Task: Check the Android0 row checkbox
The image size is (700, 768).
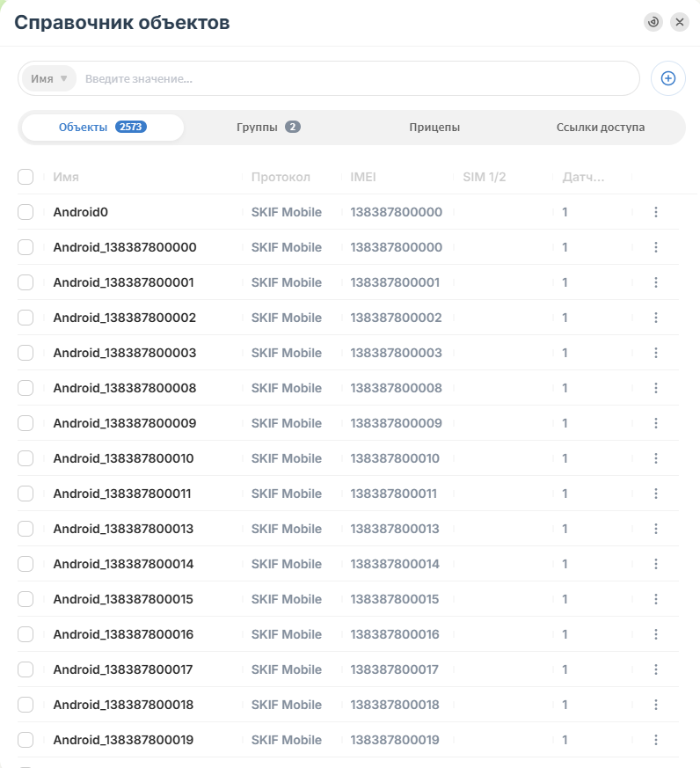Action: coord(26,212)
